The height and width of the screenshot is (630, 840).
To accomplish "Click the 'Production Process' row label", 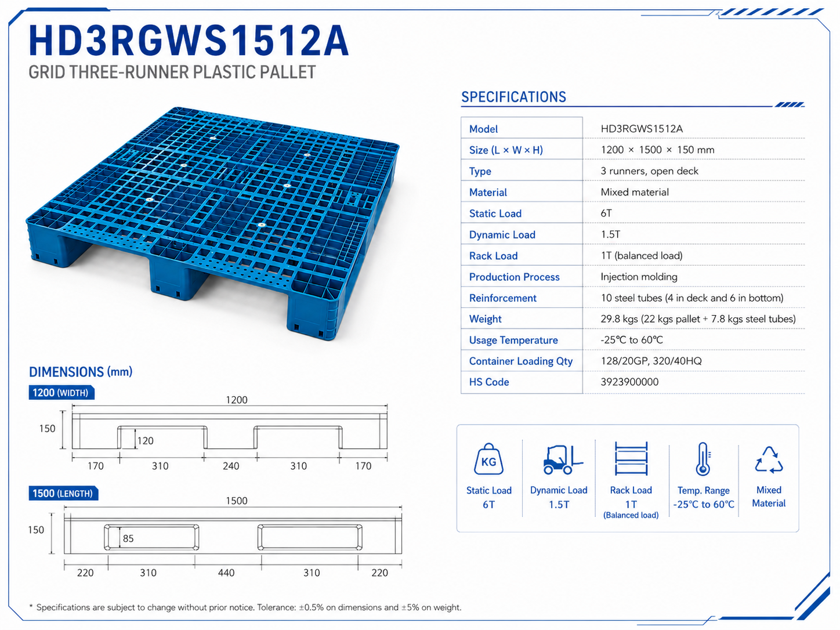I will (514, 277).
